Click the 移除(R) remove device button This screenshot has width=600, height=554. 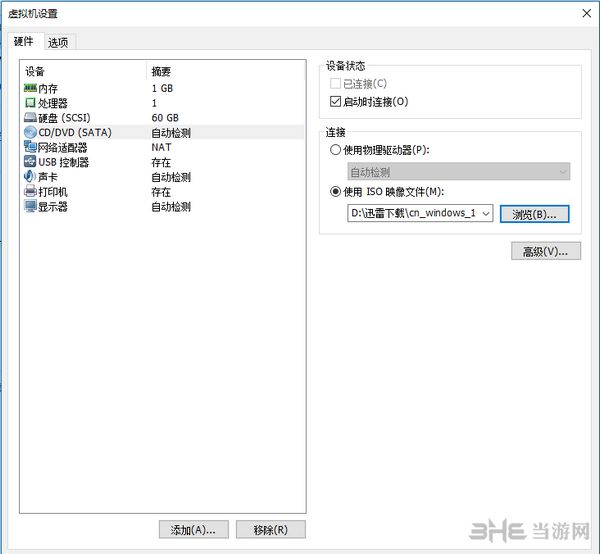coord(271,530)
